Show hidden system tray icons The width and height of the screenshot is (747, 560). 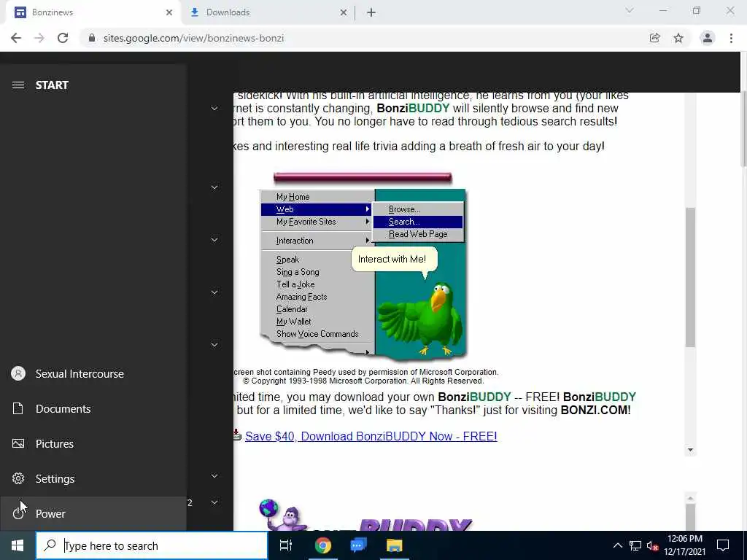click(x=617, y=545)
